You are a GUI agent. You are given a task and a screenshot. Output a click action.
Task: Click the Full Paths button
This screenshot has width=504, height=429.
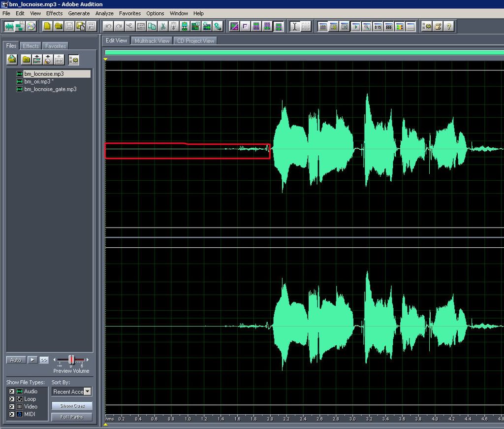[x=72, y=417]
